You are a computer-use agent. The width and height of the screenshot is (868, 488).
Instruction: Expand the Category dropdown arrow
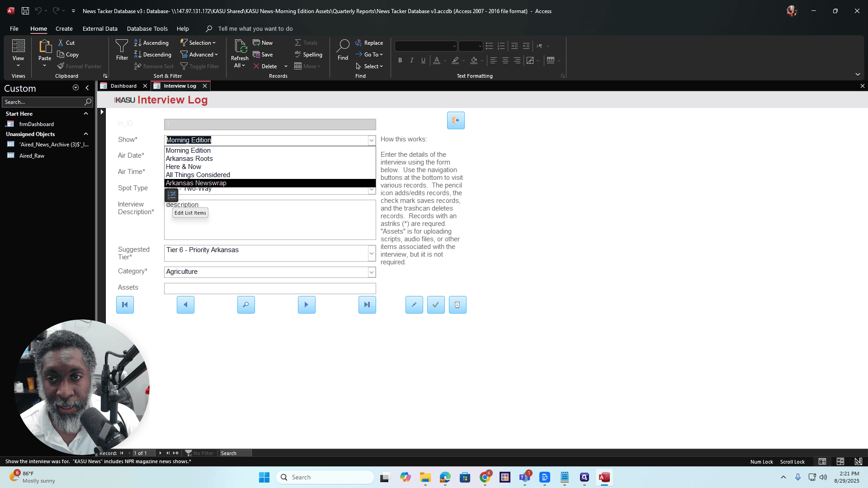(x=372, y=272)
